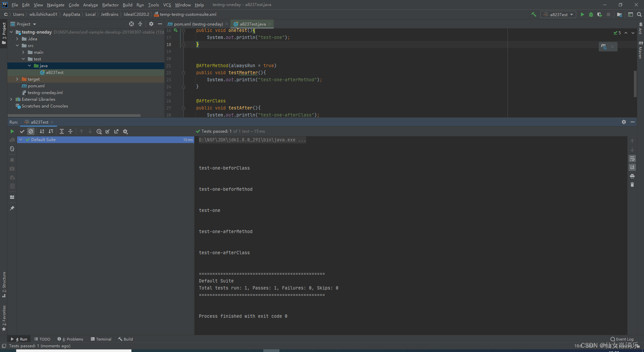
Task: Toggle Show Ignored tests filter
Action: pyautogui.click(x=31, y=131)
